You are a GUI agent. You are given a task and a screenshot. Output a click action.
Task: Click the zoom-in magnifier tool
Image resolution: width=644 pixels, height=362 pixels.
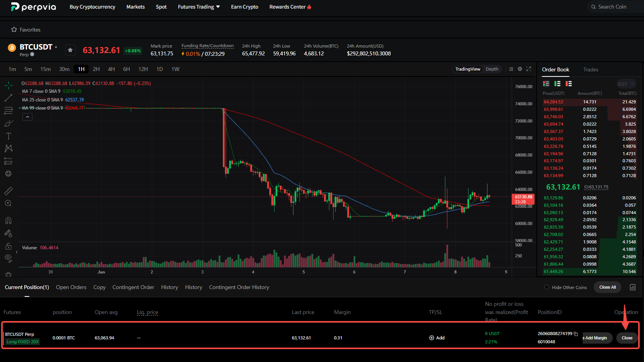coord(8,203)
